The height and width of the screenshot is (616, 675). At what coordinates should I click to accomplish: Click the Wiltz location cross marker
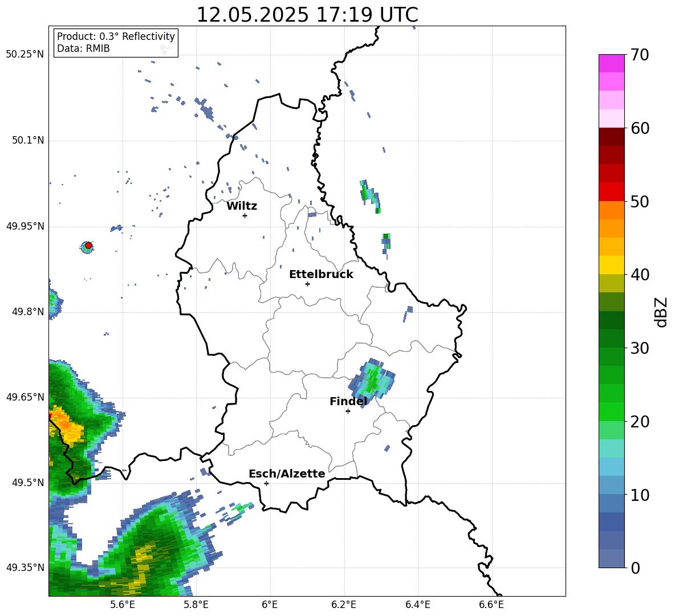[245, 215]
